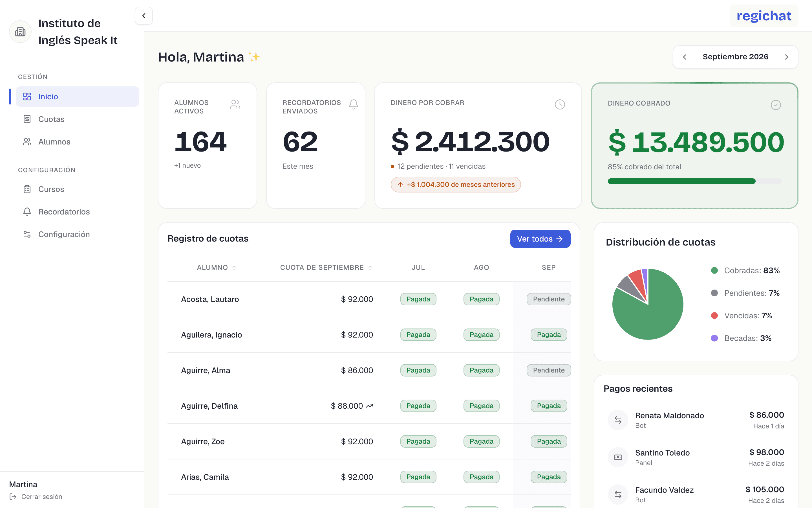Open the Cursos menu item
This screenshot has width=812, height=508.
click(x=78, y=189)
